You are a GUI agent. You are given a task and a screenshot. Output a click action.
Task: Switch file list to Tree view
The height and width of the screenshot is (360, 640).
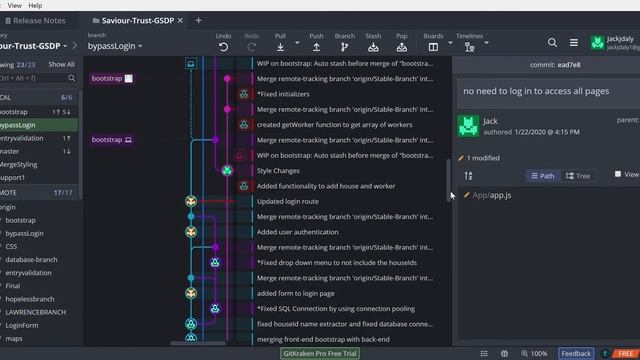click(x=578, y=176)
